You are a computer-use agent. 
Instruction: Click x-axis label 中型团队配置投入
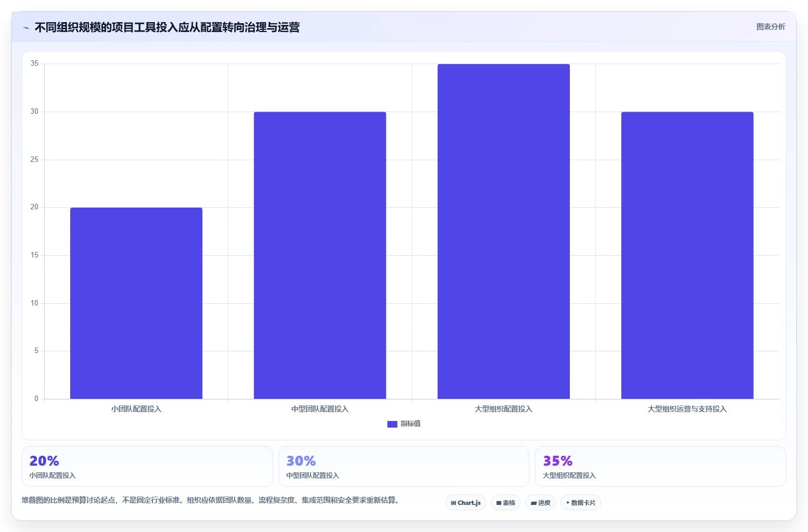(x=320, y=409)
